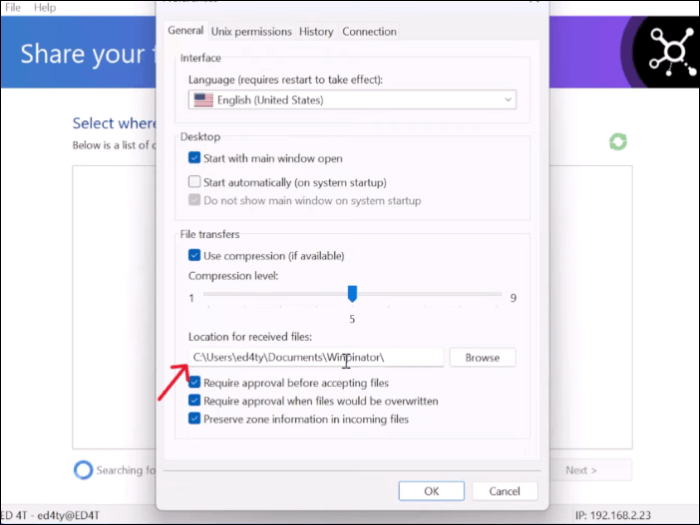Click the Browse button
This screenshot has height=525, width=700.
pyautogui.click(x=482, y=358)
